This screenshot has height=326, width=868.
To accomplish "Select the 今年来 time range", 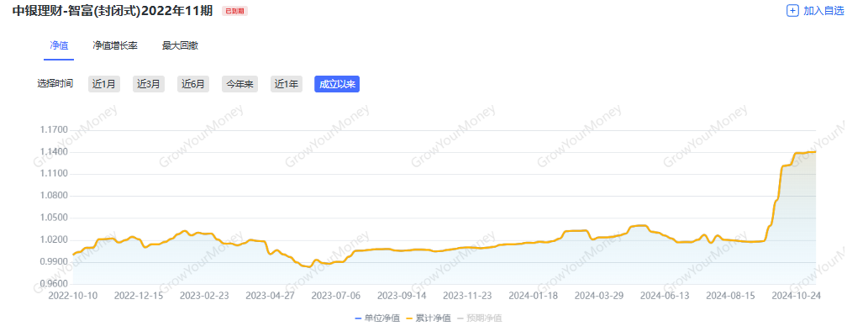I will click(x=239, y=84).
